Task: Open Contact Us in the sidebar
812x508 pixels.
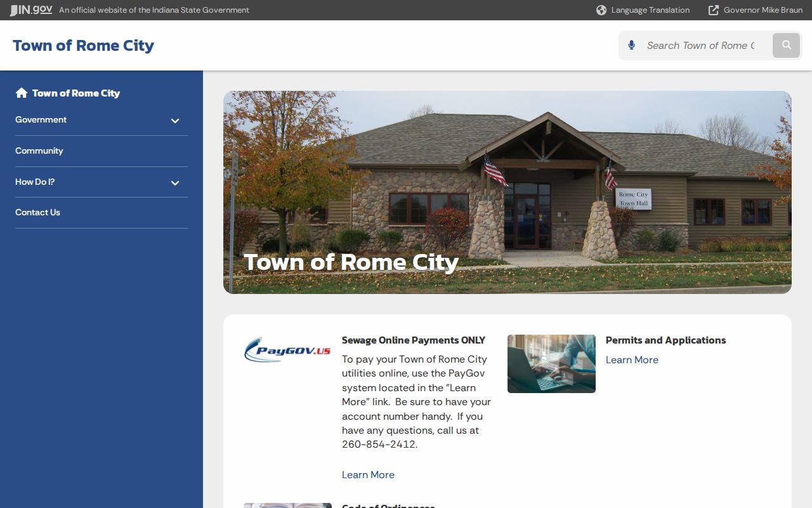Action: 37,212
